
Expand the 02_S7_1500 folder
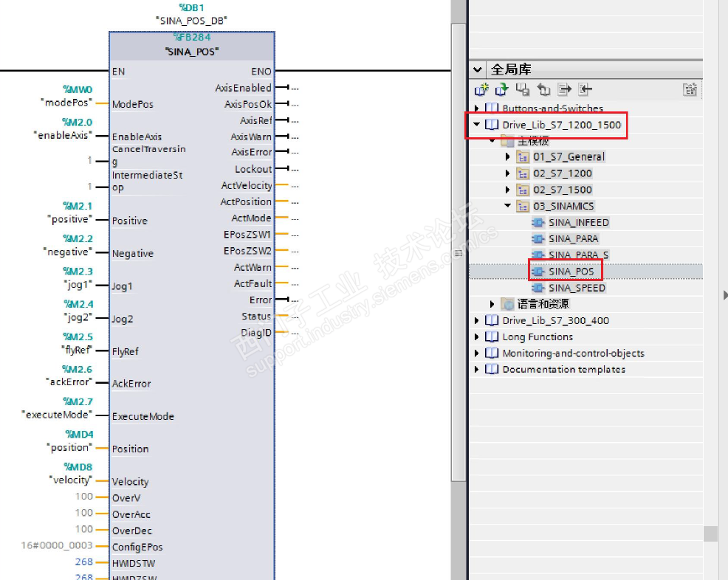(507, 190)
